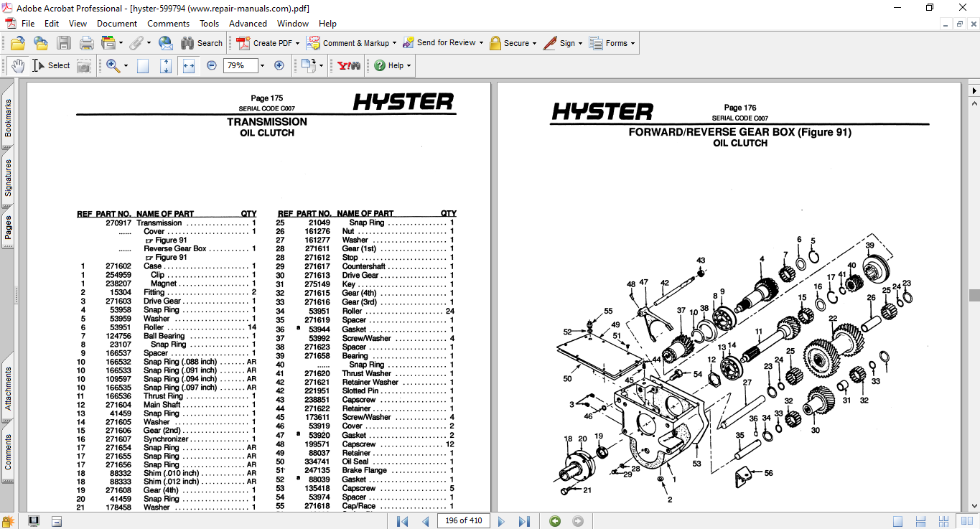The width and height of the screenshot is (980, 529).
Task: Click the Save file icon
Action: point(64,42)
